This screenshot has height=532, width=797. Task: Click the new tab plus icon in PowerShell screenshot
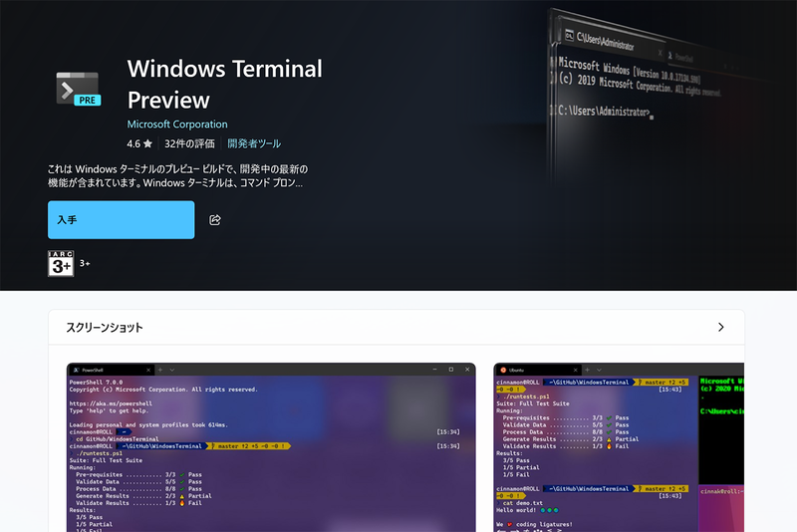click(160, 370)
